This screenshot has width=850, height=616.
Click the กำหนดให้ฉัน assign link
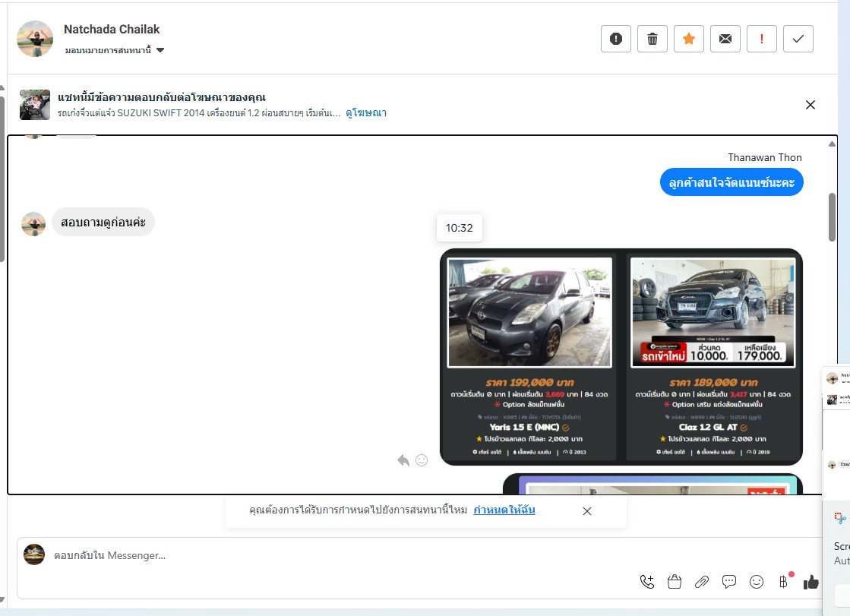[x=504, y=510]
